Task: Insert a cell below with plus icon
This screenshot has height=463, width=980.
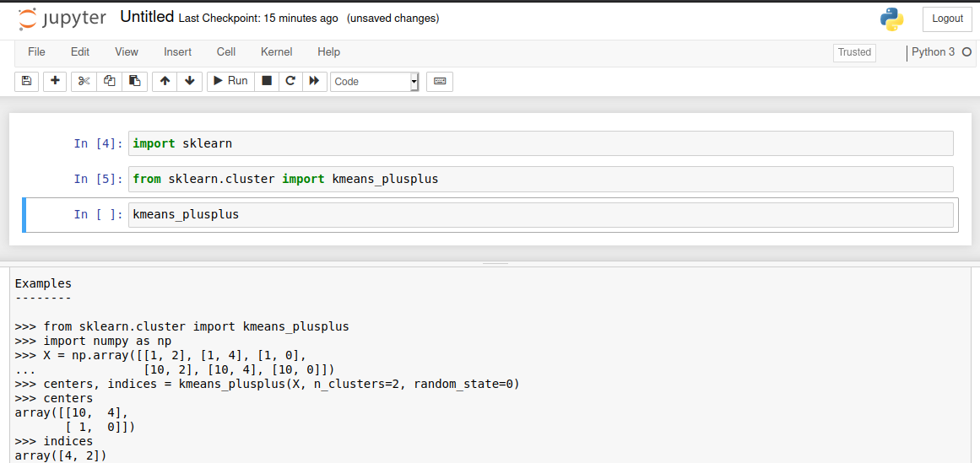Action: click(55, 81)
